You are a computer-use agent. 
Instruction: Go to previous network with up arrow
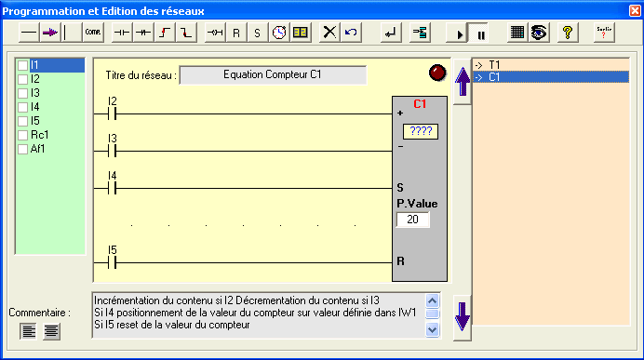point(463,82)
